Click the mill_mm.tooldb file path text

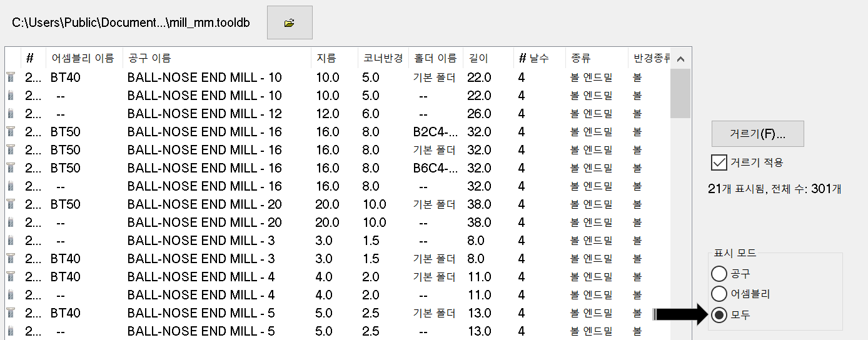coord(131,22)
